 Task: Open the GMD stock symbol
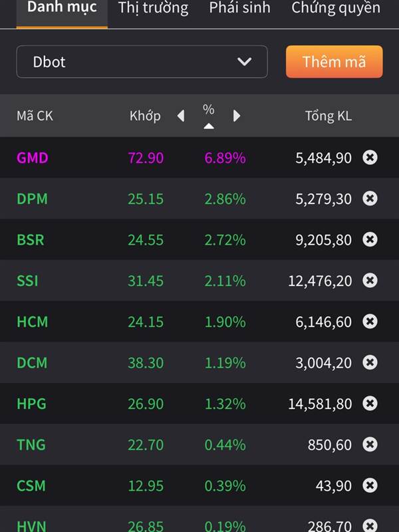tap(33, 158)
